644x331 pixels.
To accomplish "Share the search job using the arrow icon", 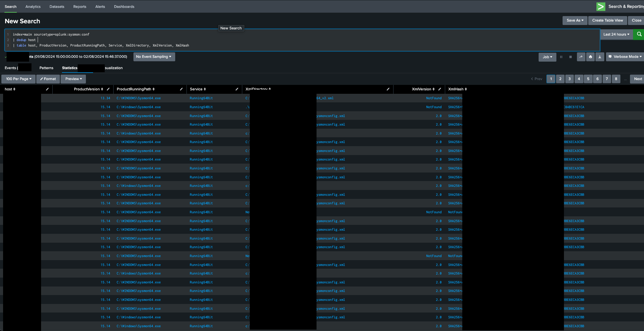I will tap(581, 57).
